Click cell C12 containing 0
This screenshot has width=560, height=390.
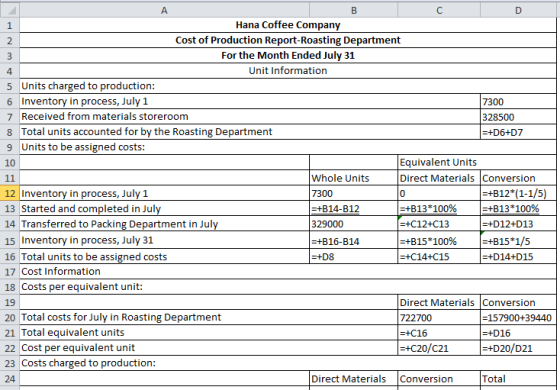[x=439, y=193]
